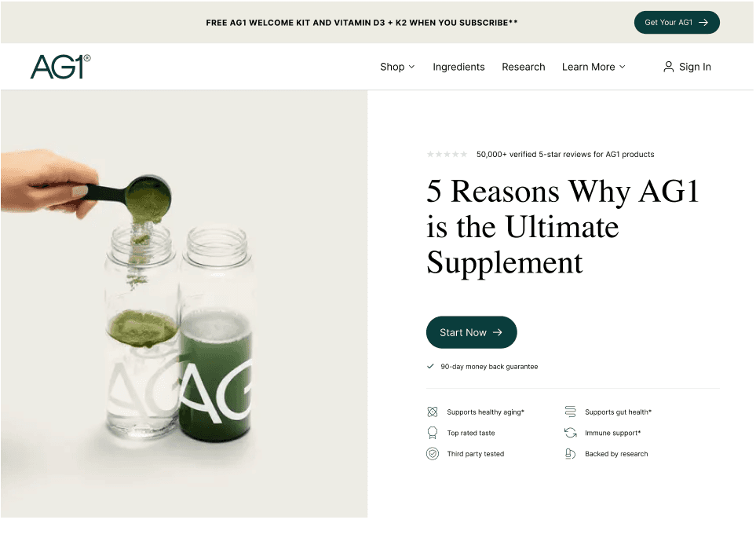The width and height of the screenshot is (756, 549).
Task: Click the Get Your AG1 button
Action: click(677, 22)
